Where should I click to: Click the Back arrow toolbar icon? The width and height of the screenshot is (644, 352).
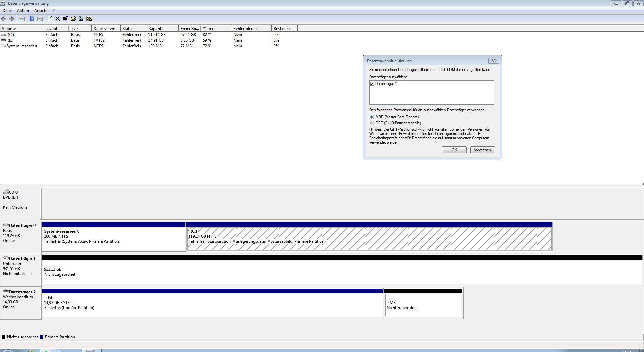tap(4, 19)
